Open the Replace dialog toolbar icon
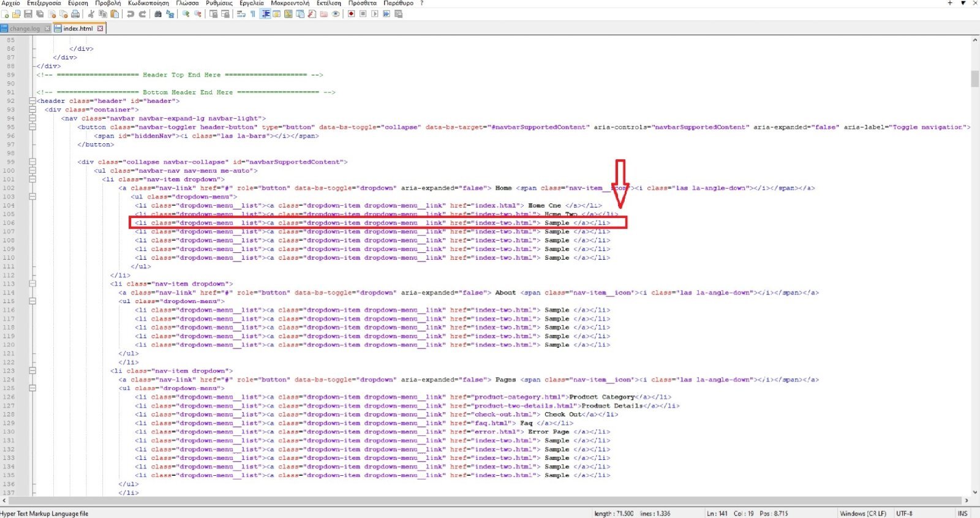 (170, 13)
